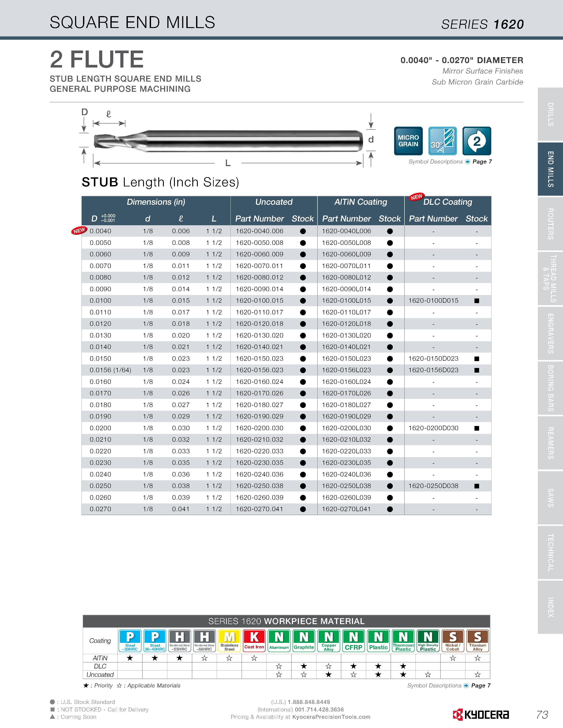
Task: Click the 2 flute count icon
Action: [x=477, y=141]
